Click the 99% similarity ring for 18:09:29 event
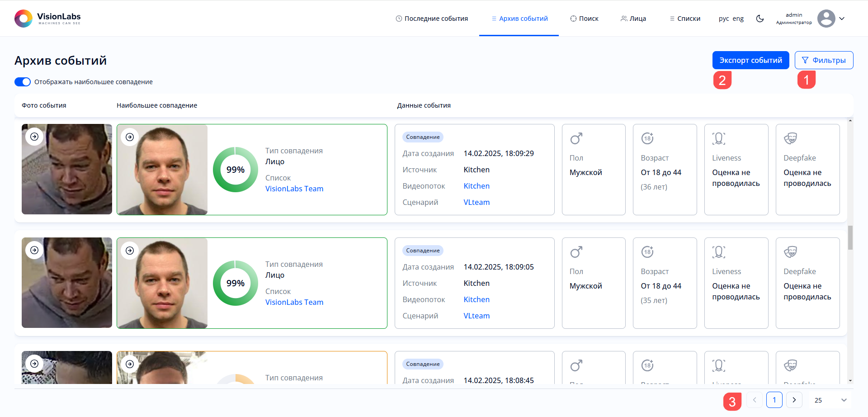This screenshot has height=417, width=868. point(236,170)
